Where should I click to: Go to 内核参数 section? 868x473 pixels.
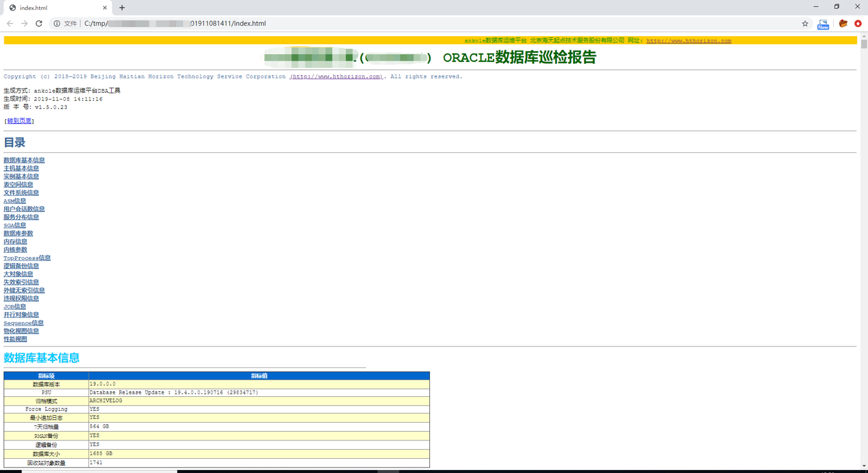click(x=15, y=249)
